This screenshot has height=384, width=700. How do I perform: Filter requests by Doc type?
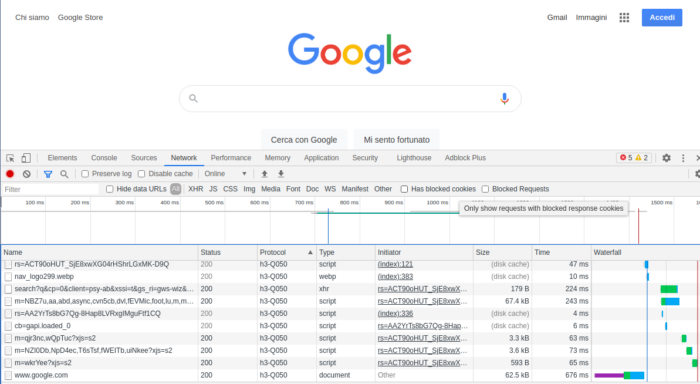[312, 189]
